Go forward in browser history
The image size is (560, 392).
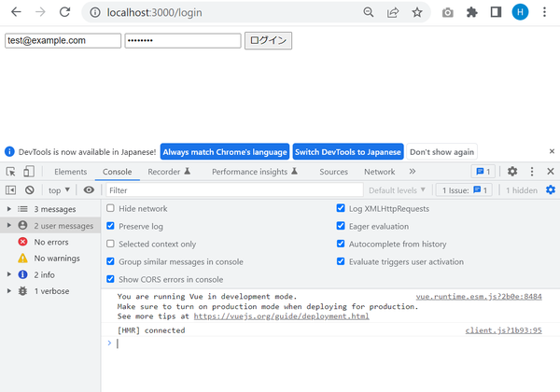pyautogui.click(x=40, y=12)
